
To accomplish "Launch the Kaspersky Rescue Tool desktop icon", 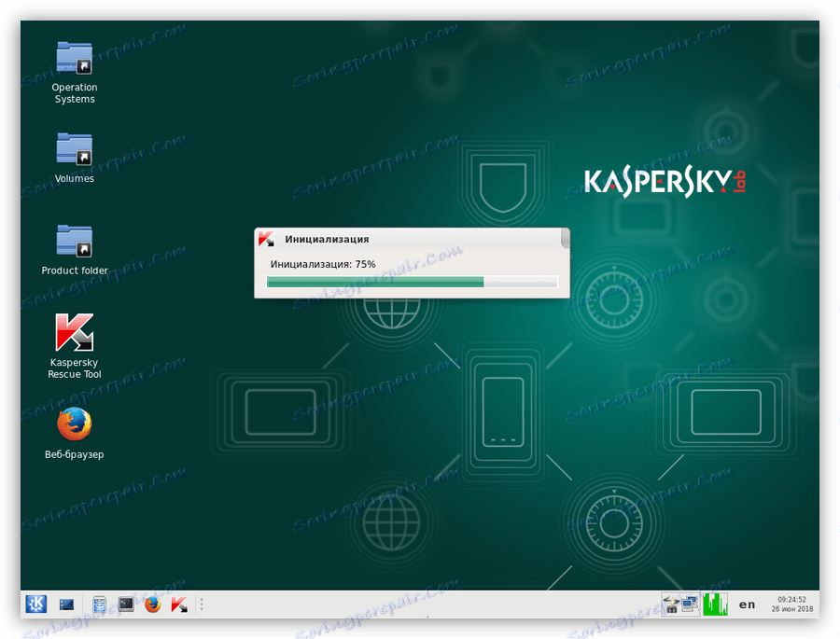I will tap(74, 333).
